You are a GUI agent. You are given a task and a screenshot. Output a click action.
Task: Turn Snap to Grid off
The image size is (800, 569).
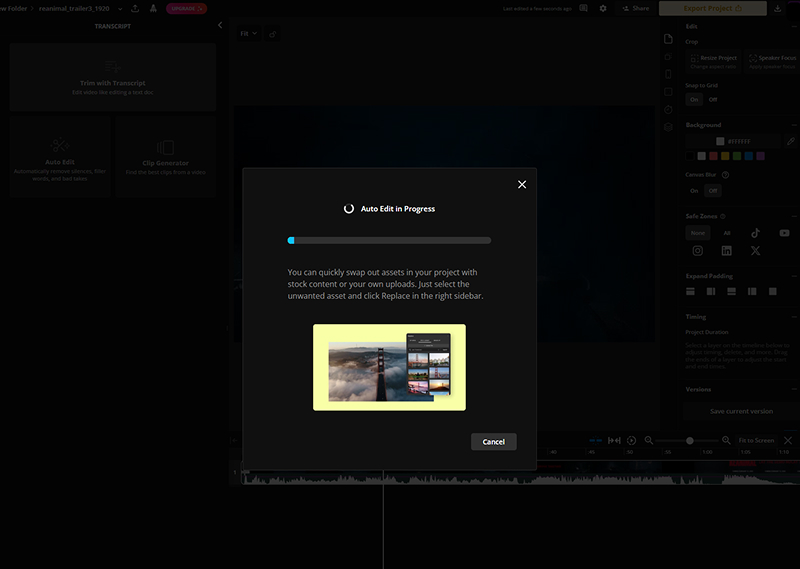click(713, 100)
